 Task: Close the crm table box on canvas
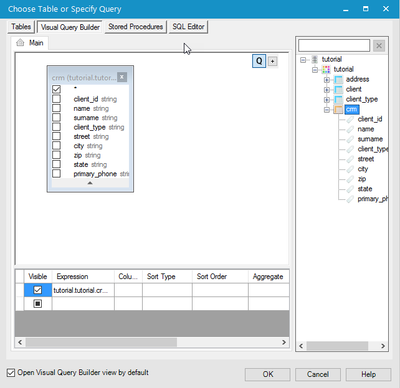pos(122,77)
